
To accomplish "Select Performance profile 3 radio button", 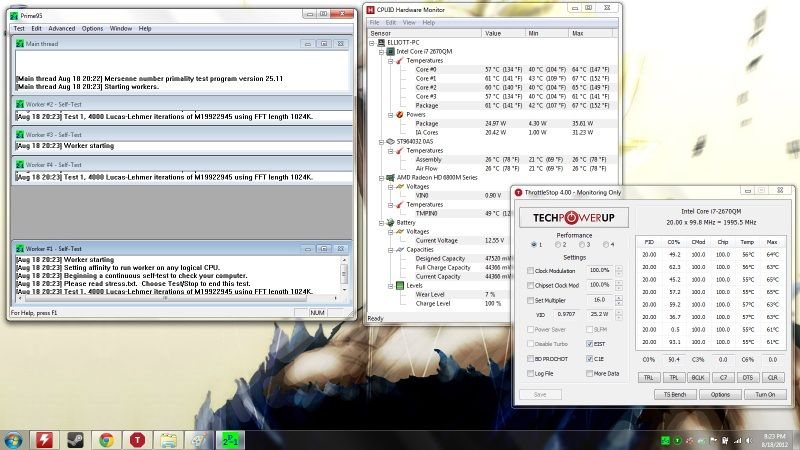I will click(581, 245).
